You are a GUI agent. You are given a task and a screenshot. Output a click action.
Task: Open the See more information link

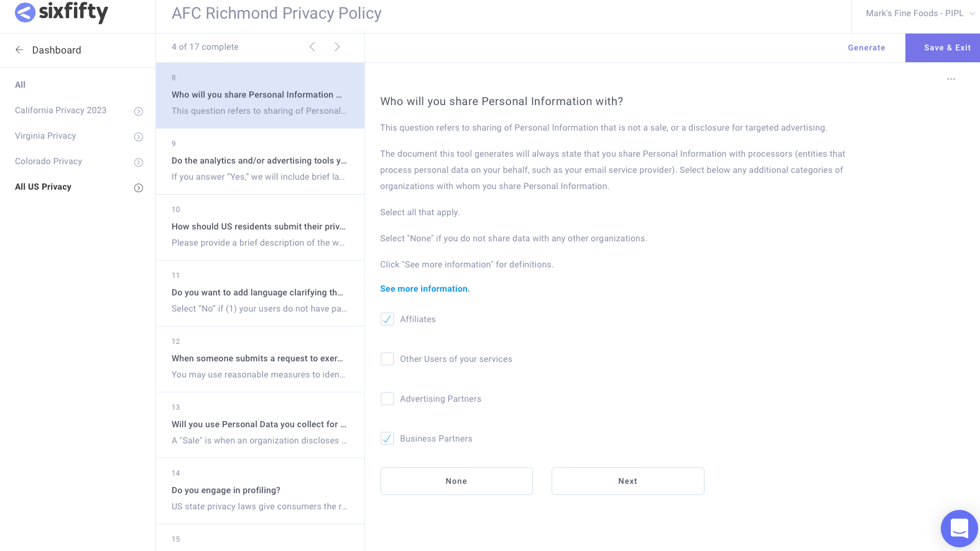click(425, 289)
